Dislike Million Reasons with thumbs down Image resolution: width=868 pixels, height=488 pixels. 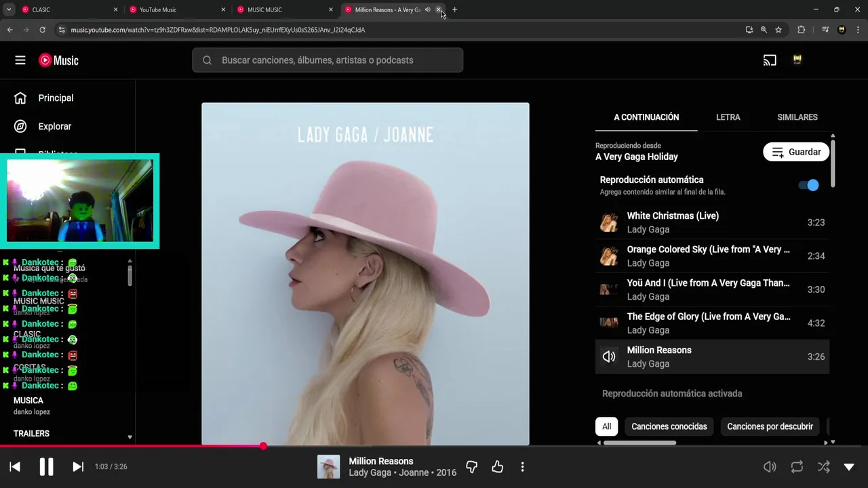pyautogui.click(x=472, y=466)
